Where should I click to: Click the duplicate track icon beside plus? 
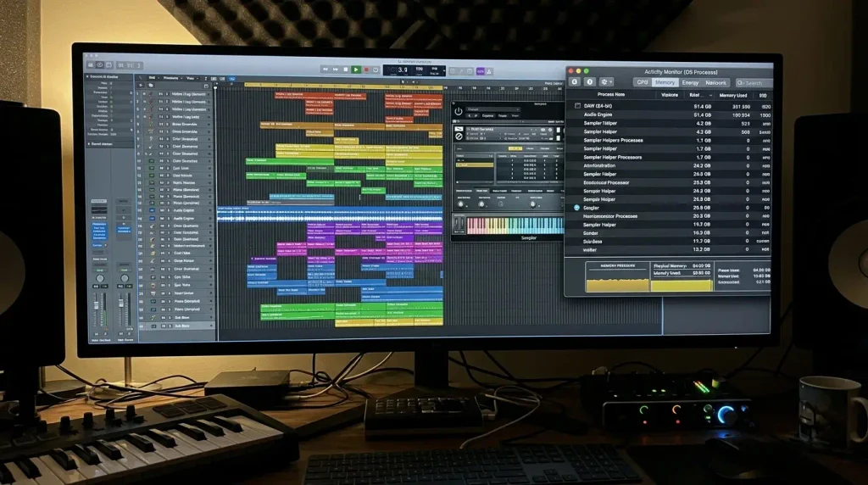(150, 86)
